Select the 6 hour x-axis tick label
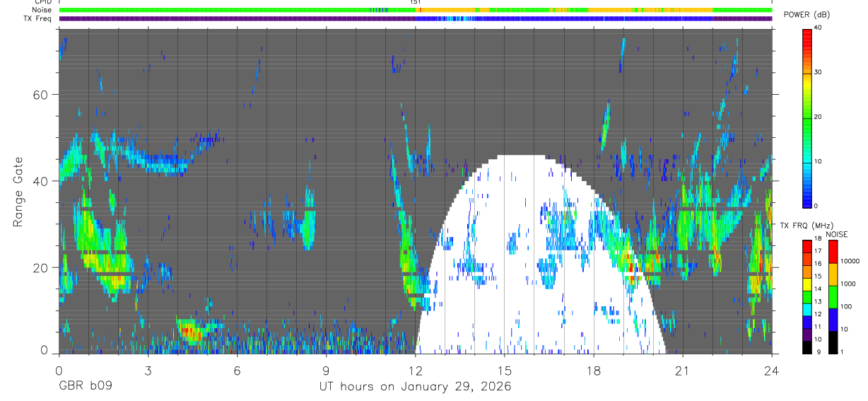This screenshot has height=401, width=868. click(x=237, y=370)
